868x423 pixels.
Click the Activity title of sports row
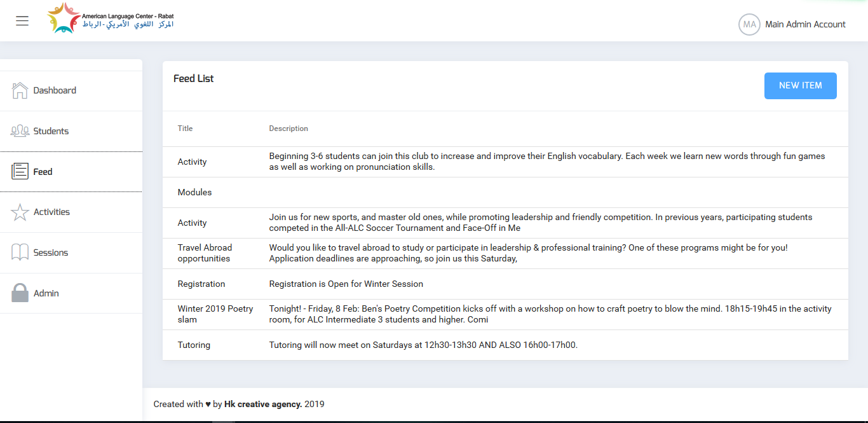[192, 223]
